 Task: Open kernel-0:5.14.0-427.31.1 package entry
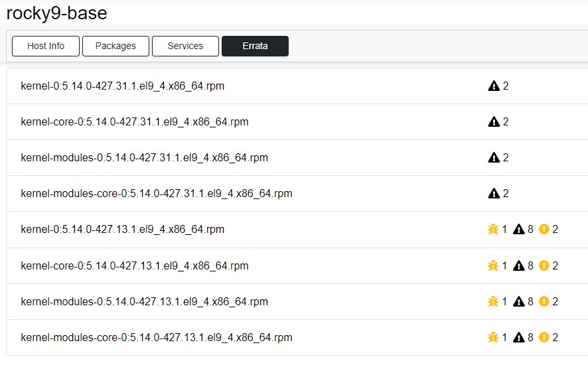click(122, 86)
